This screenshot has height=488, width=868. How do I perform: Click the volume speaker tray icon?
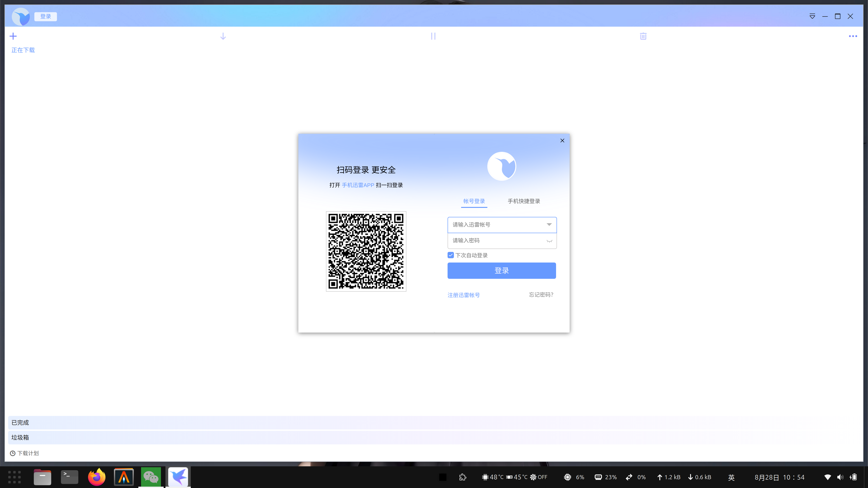point(840,477)
